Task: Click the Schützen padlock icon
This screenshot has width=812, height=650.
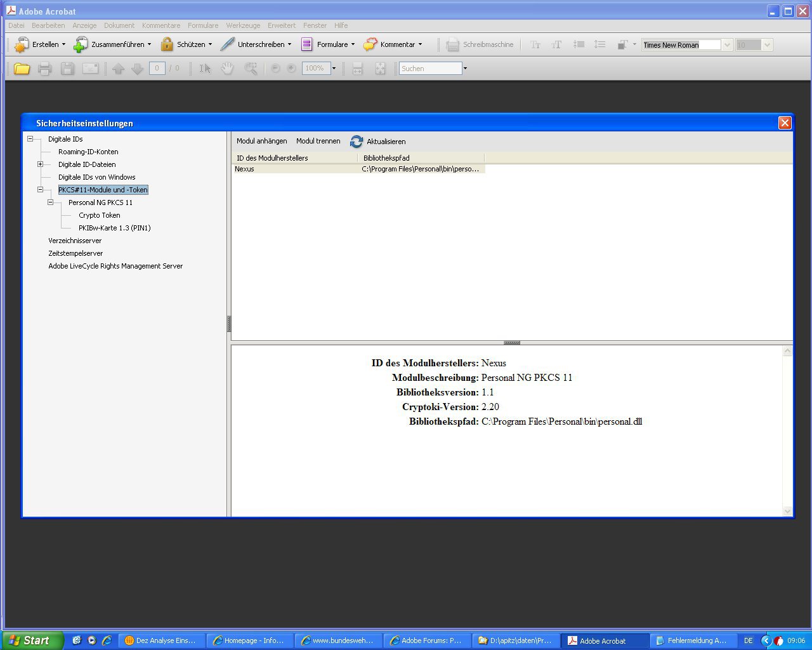Action: pos(167,44)
